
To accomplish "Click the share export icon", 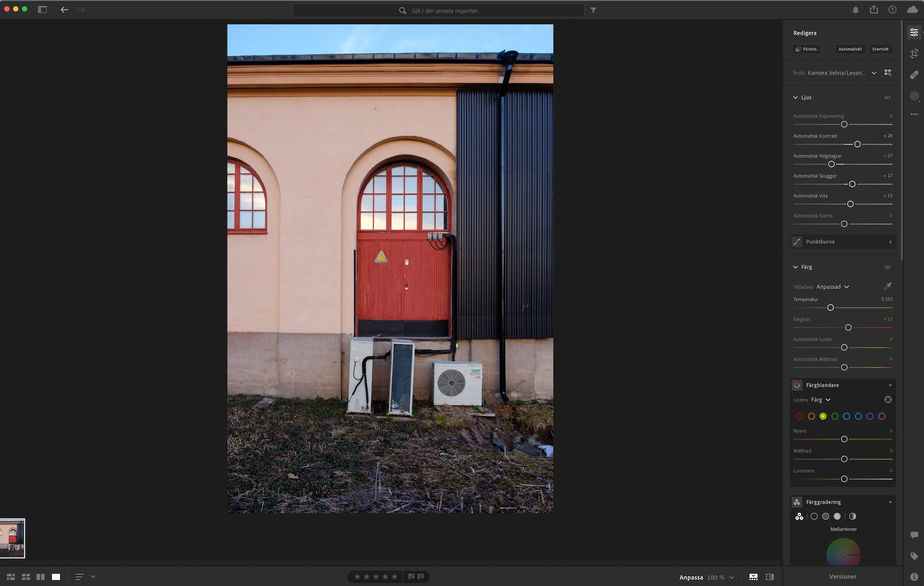I will click(874, 10).
